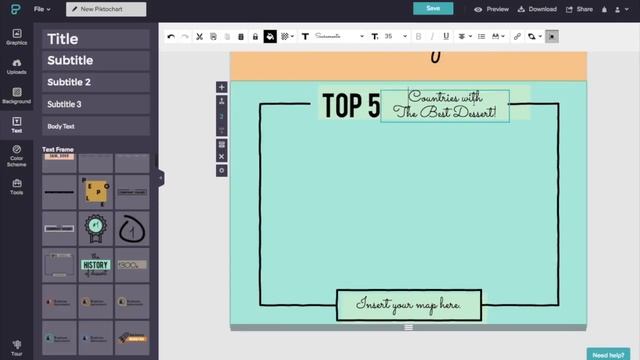Add a Subtitle 2 text element

coord(96,82)
